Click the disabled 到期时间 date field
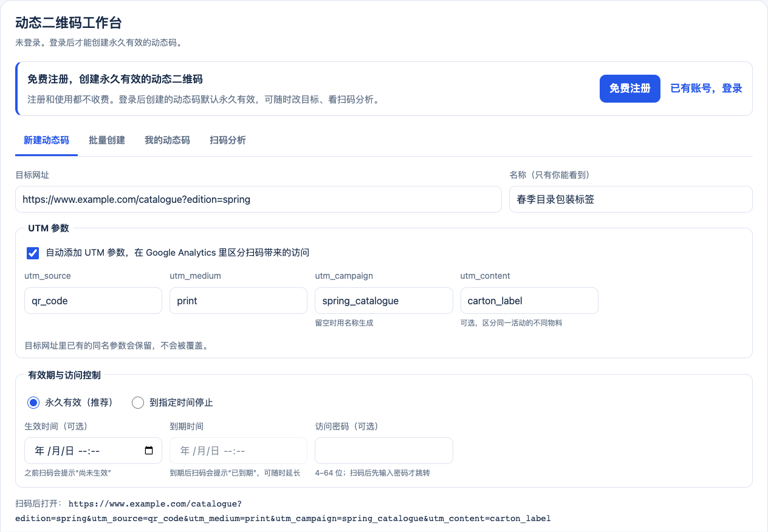 click(x=238, y=451)
